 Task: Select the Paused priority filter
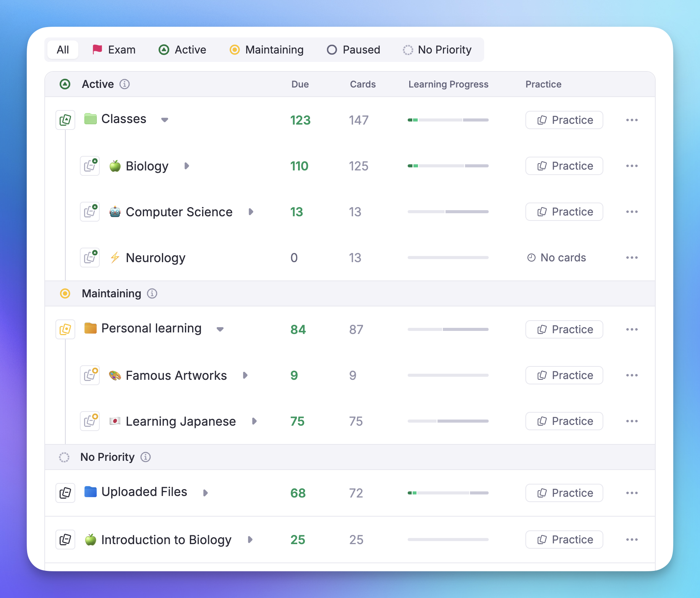pyautogui.click(x=353, y=50)
